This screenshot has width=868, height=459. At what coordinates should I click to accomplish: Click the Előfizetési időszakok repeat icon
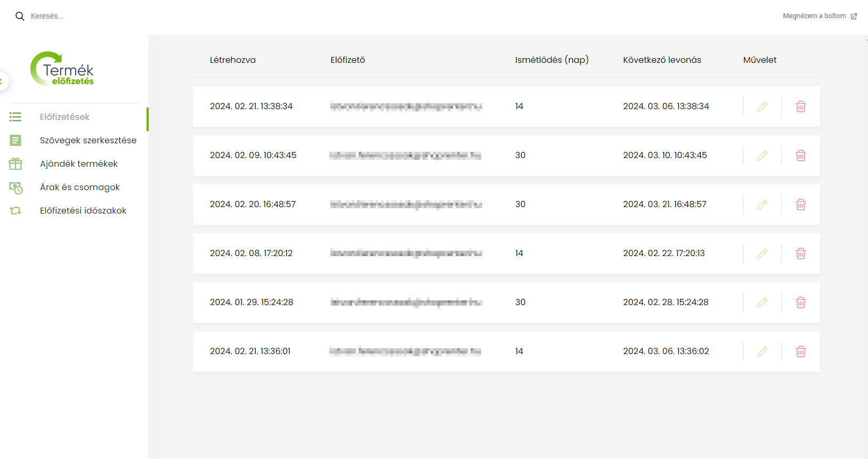[x=15, y=211]
